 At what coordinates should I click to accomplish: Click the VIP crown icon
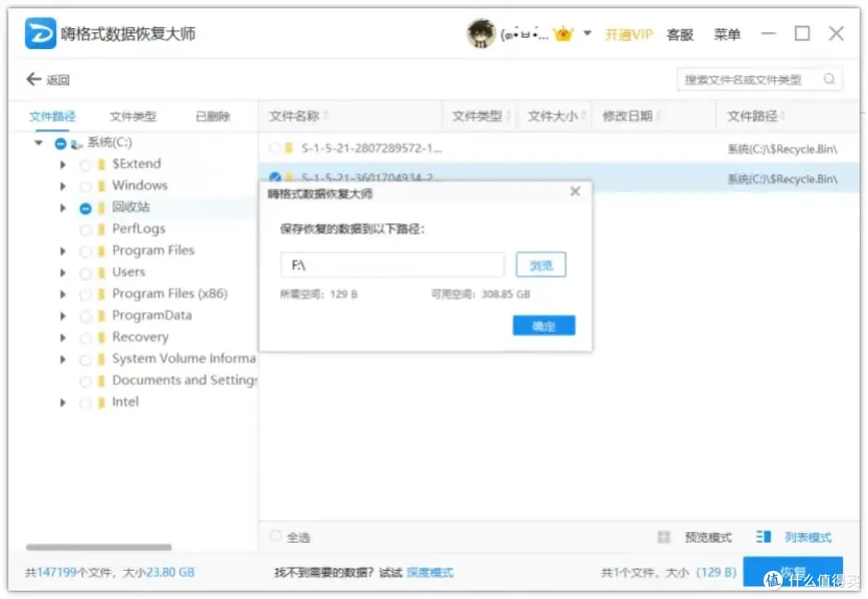(563, 35)
